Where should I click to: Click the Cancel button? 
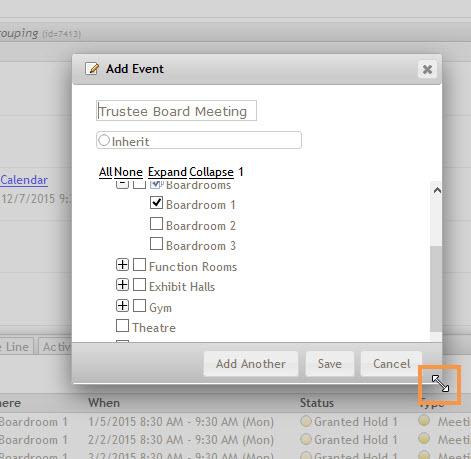(x=391, y=364)
